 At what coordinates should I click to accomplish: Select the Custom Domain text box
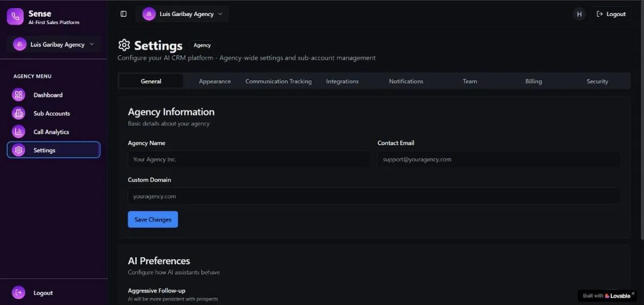(374, 196)
